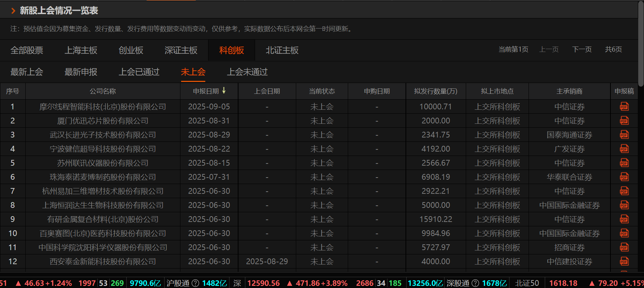Open 苏州联讯仪器股份有限公司 row

click(x=103, y=163)
